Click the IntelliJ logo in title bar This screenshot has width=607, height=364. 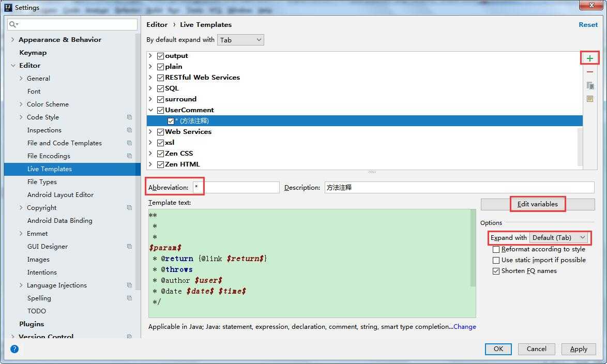click(x=8, y=7)
